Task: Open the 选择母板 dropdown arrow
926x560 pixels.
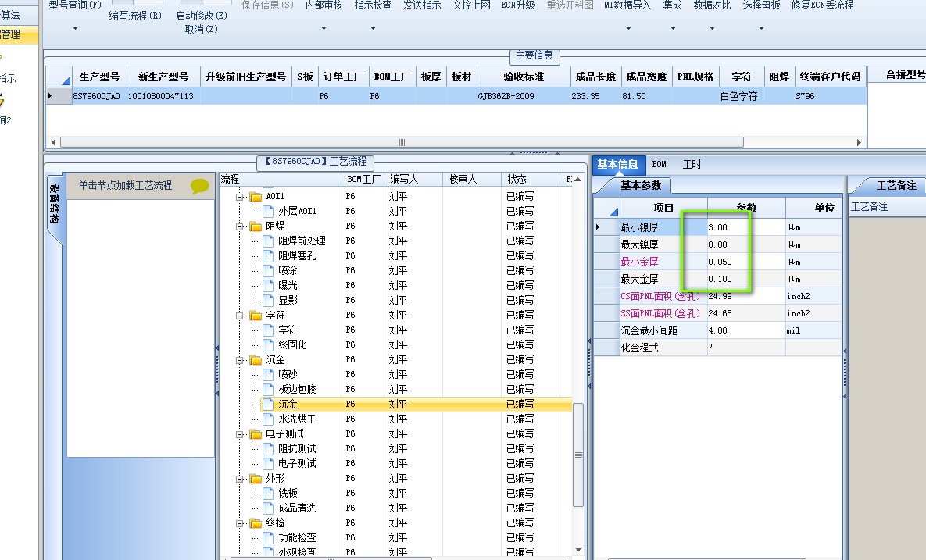Action: click(x=761, y=28)
